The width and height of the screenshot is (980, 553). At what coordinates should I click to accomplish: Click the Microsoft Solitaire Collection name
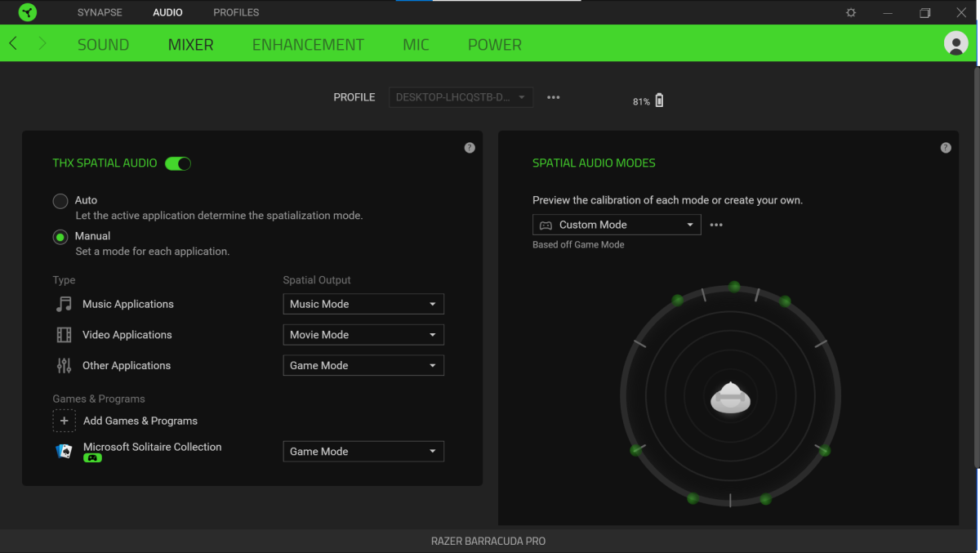click(153, 447)
